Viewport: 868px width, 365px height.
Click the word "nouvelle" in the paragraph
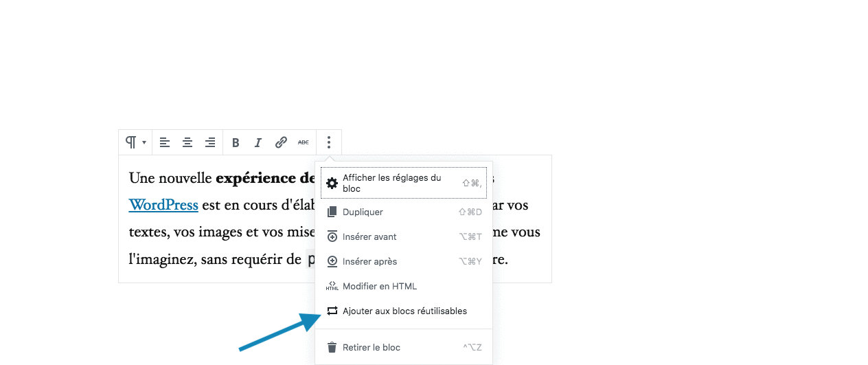point(185,179)
